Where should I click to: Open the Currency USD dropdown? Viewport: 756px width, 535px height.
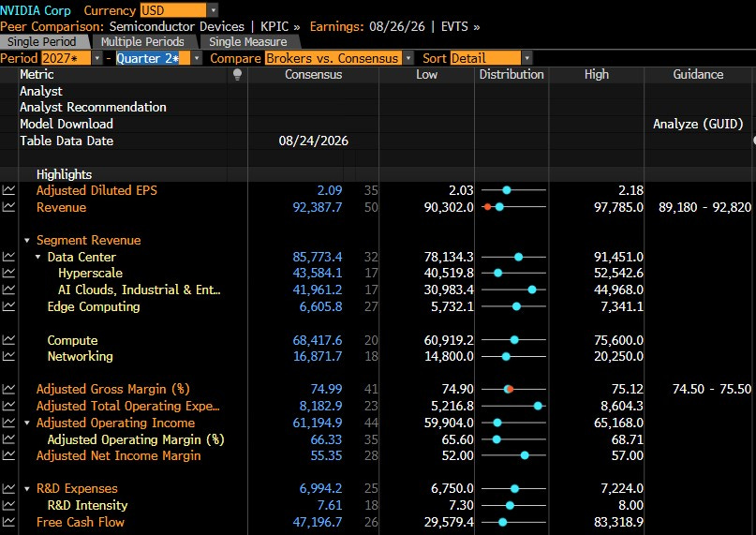point(213,10)
